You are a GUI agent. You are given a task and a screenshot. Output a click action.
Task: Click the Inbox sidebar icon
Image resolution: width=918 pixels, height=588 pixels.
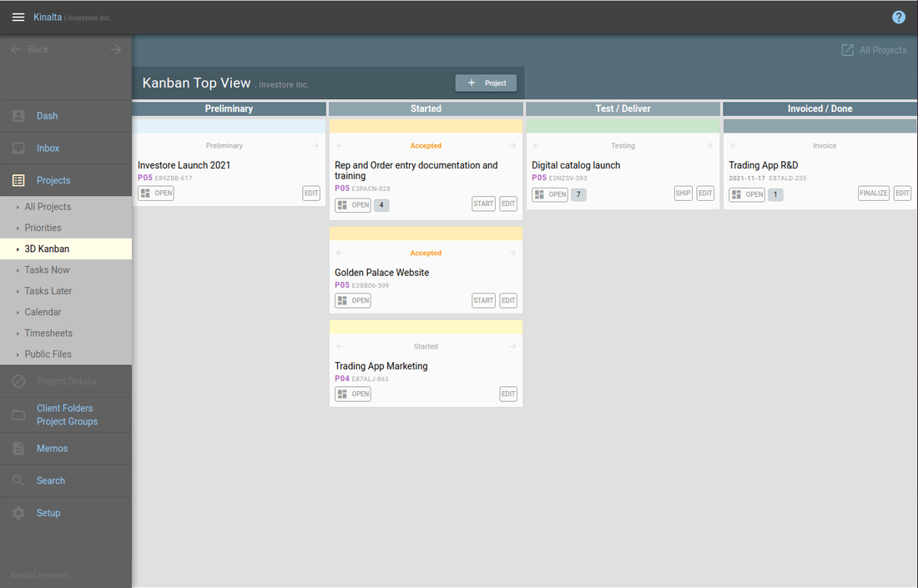click(18, 148)
